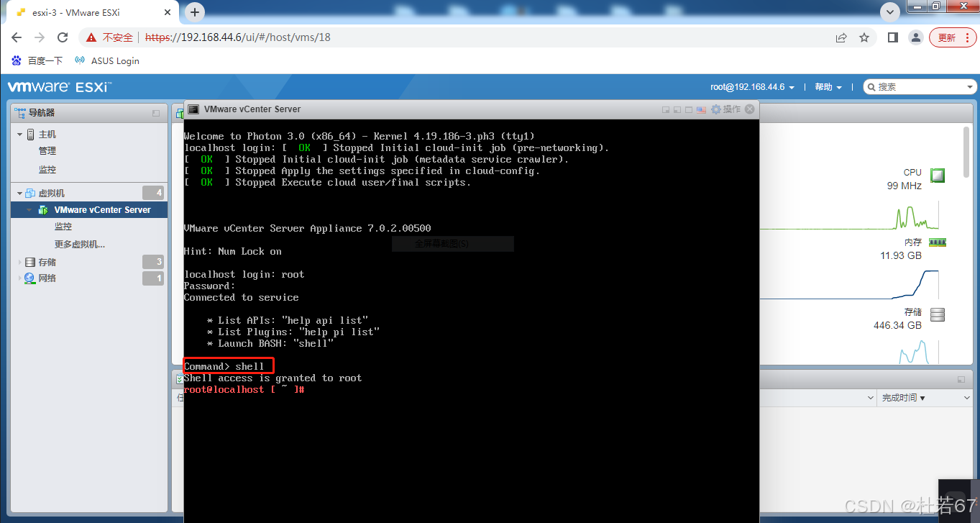Open the 帮助 help dropdown
Screen dimensions: 980x523
click(x=828, y=87)
